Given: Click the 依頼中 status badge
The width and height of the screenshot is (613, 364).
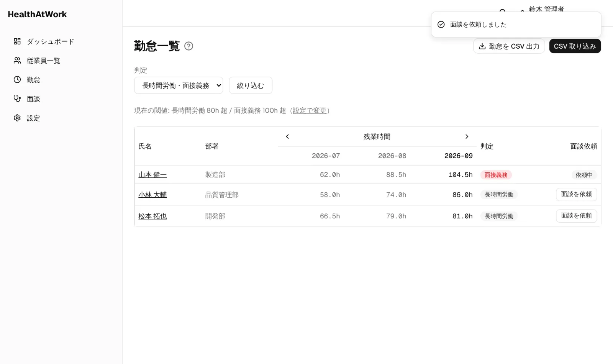Looking at the screenshot, I should click(584, 175).
